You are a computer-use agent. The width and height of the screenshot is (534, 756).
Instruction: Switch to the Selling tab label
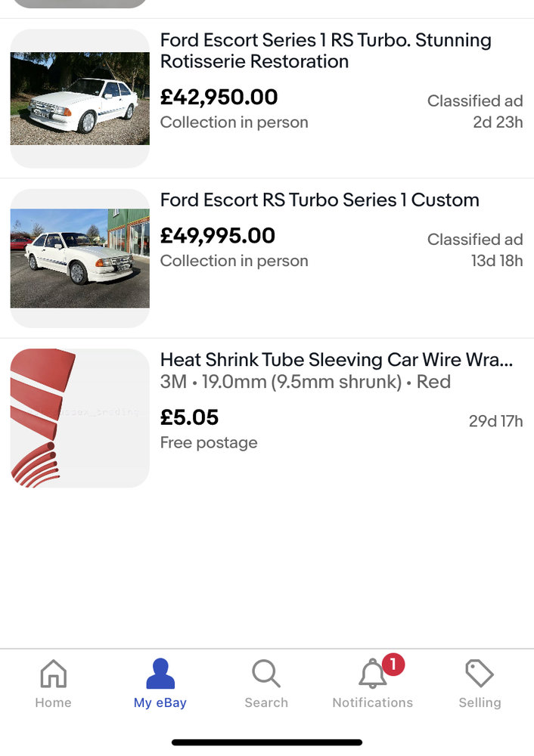click(x=480, y=702)
